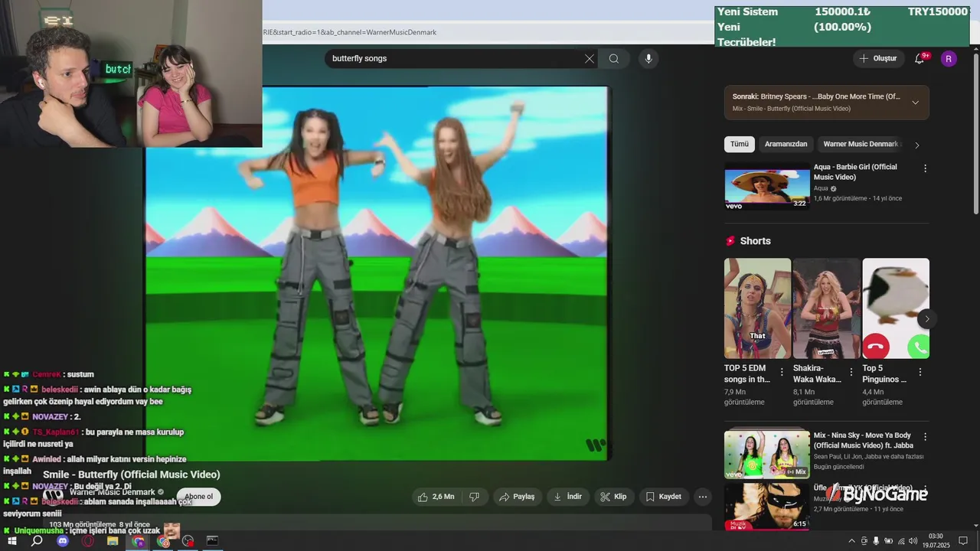Expand the Sonraki mix queue panel
The height and width of the screenshot is (551, 980).
click(915, 103)
